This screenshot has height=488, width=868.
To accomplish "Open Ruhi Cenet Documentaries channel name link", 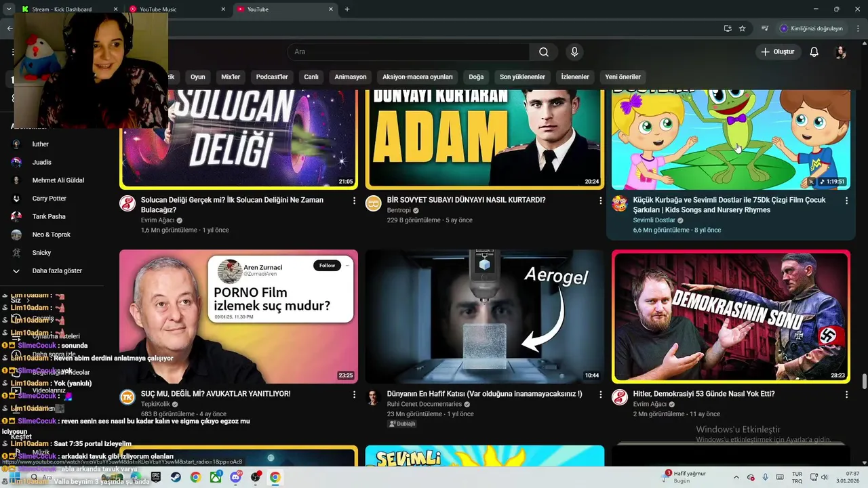I will (x=425, y=404).
